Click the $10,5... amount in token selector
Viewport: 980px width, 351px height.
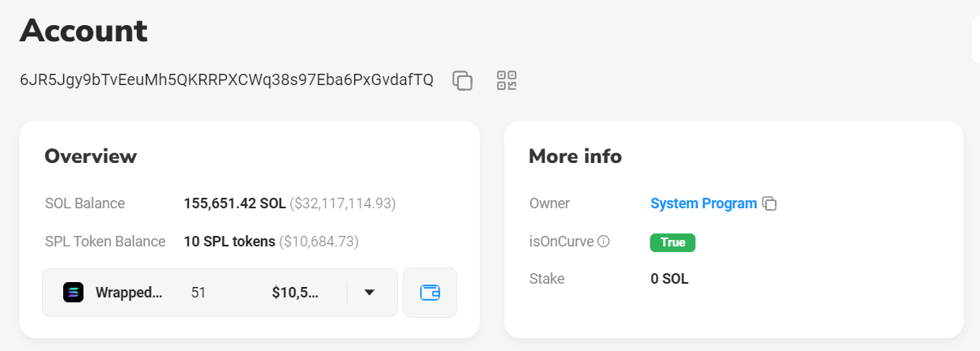296,293
